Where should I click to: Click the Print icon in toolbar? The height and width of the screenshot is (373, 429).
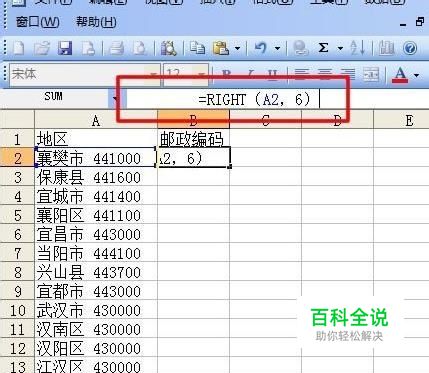116,48
